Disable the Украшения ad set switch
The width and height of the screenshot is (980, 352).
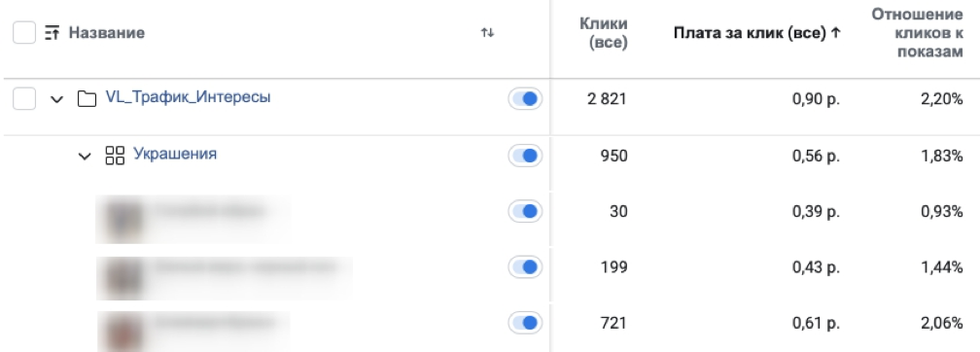(x=525, y=156)
